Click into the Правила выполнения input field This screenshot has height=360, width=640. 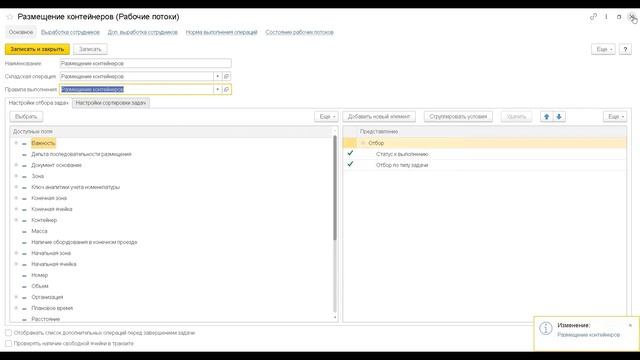click(136, 89)
